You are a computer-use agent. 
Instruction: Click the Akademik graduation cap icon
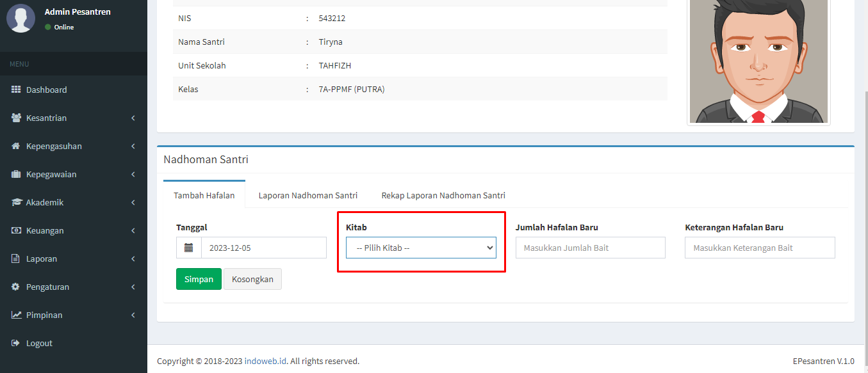coord(16,203)
